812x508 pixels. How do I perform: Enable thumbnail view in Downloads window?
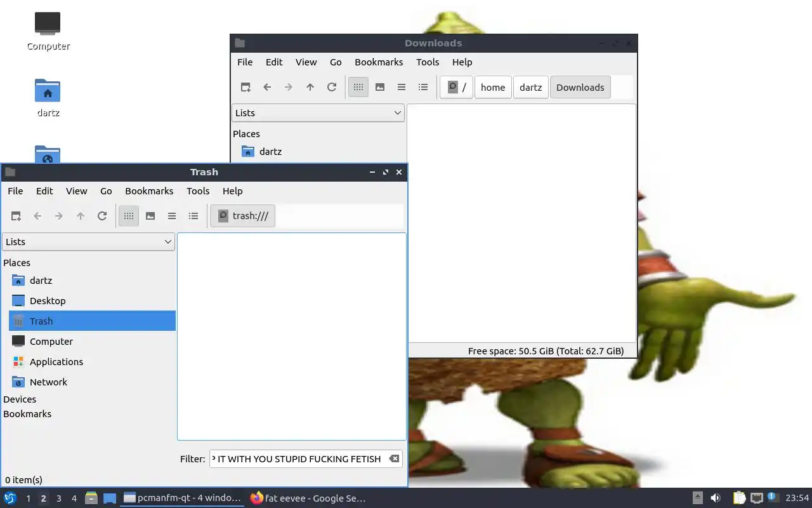[x=380, y=87]
